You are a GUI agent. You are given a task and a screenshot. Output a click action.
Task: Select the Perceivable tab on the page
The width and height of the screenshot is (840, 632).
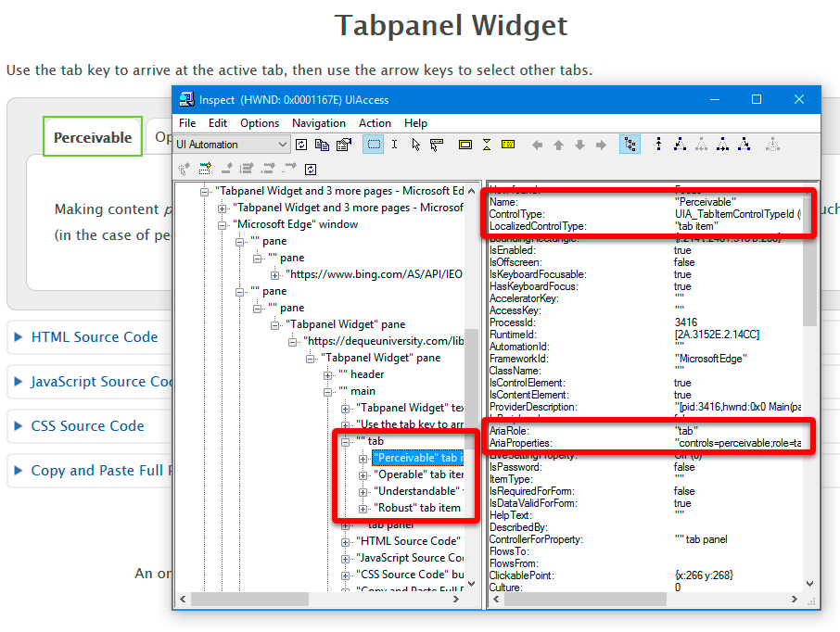[x=92, y=137]
